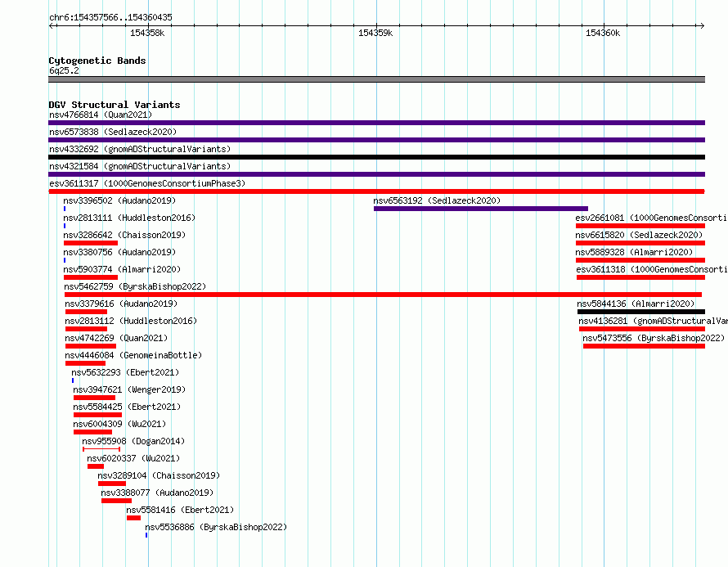Screen dimensions: 728x567
Task: Select nsv5462759 (ByrskaBishop2022) label
Action: pyautogui.click(x=135, y=286)
